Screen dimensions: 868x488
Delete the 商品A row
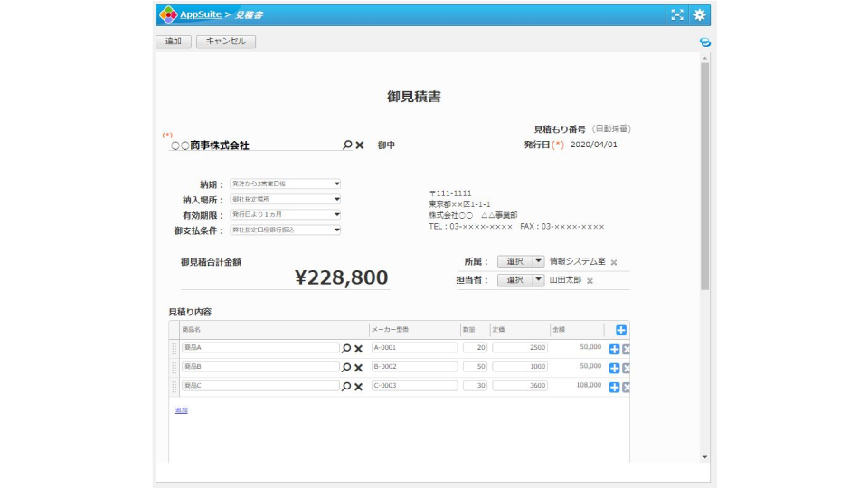(626, 349)
